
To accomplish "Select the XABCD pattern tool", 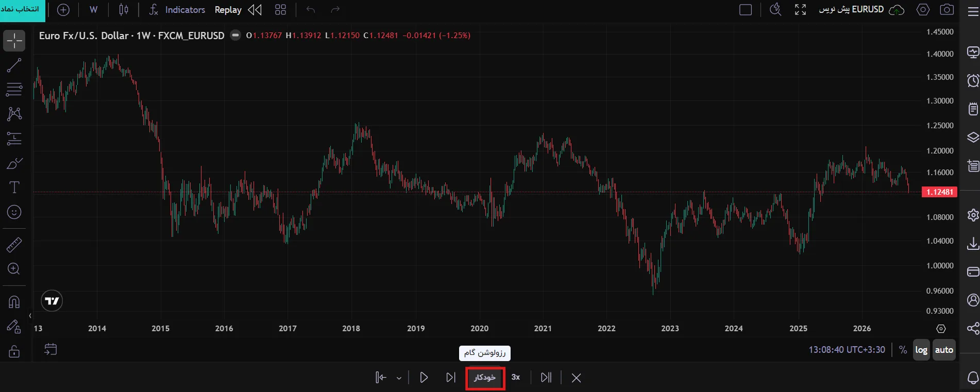I will point(14,114).
